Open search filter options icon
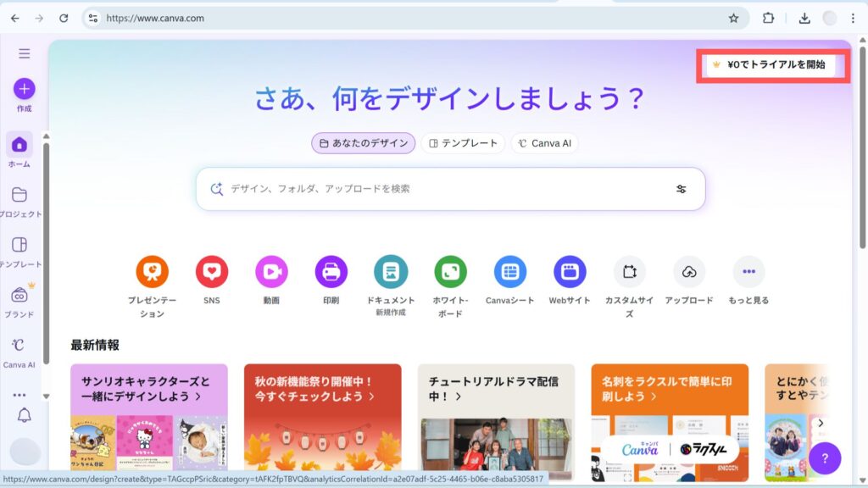 tap(681, 189)
